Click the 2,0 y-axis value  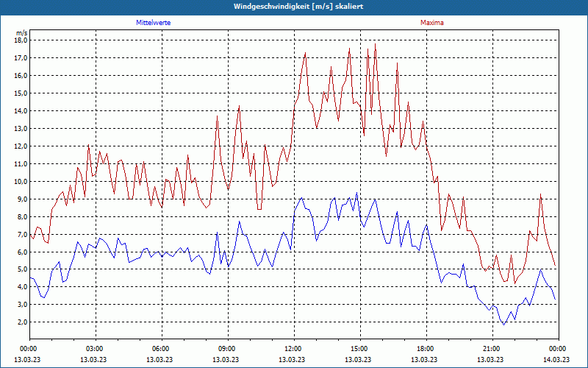pos(23,322)
